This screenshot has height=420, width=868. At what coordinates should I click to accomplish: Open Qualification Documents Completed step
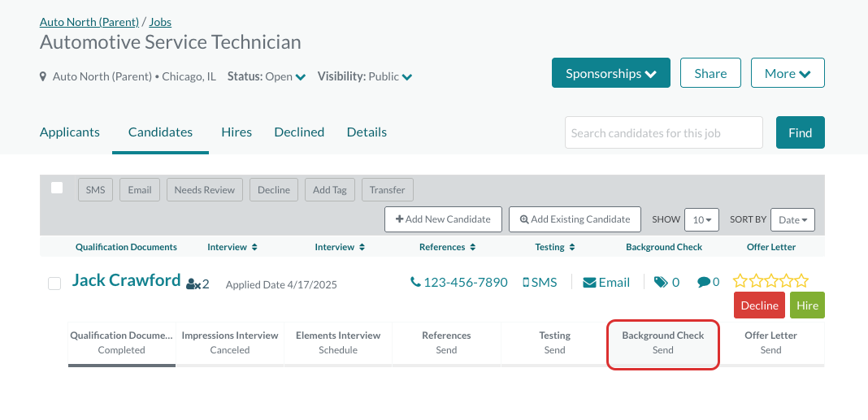(122, 343)
